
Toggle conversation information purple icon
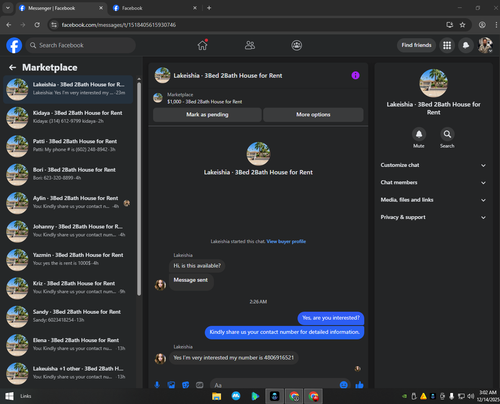(x=355, y=75)
